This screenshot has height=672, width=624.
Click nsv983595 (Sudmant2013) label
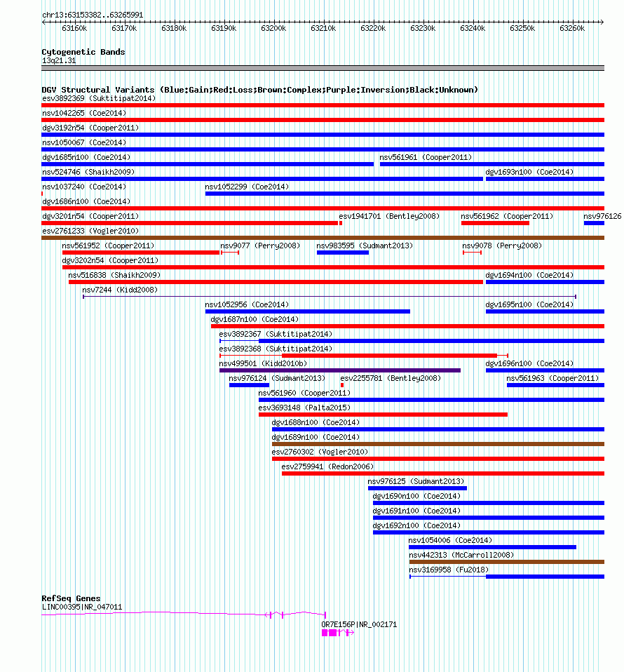365,246
